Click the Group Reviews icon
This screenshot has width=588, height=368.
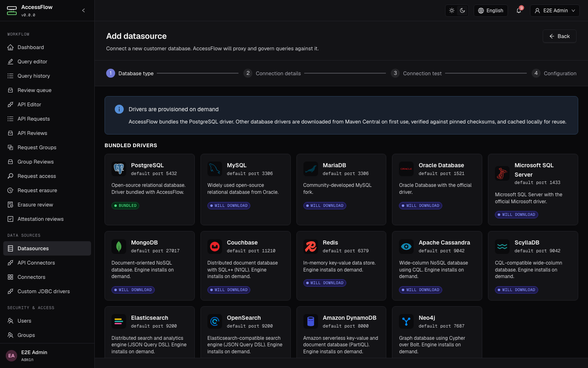tap(11, 162)
